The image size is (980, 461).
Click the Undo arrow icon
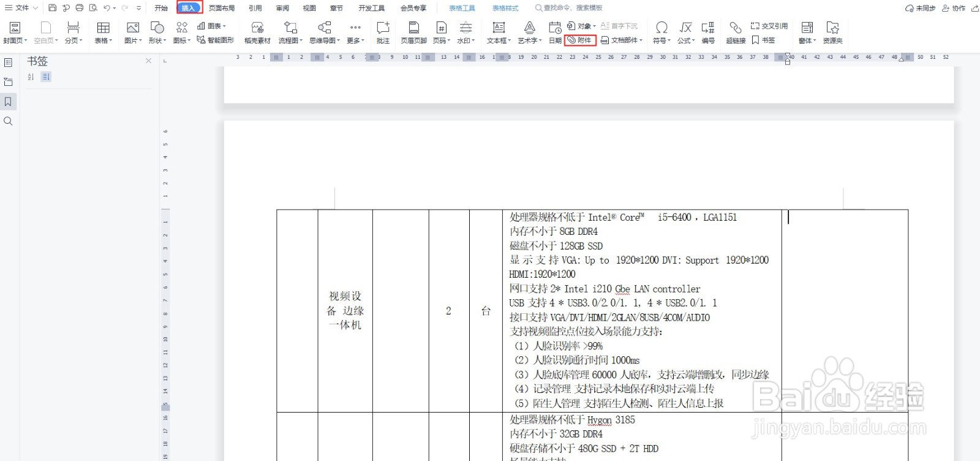(107, 8)
